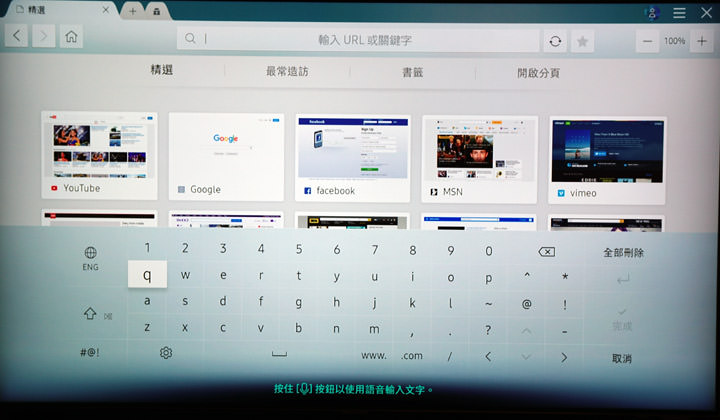Tap the spacebar key
The height and width of the screenshot is (420, 720).
[279, 354]
